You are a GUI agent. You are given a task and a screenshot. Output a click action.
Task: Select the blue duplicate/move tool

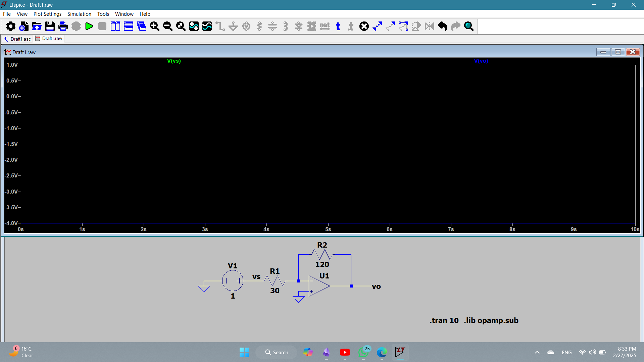[x=377, y=26]
